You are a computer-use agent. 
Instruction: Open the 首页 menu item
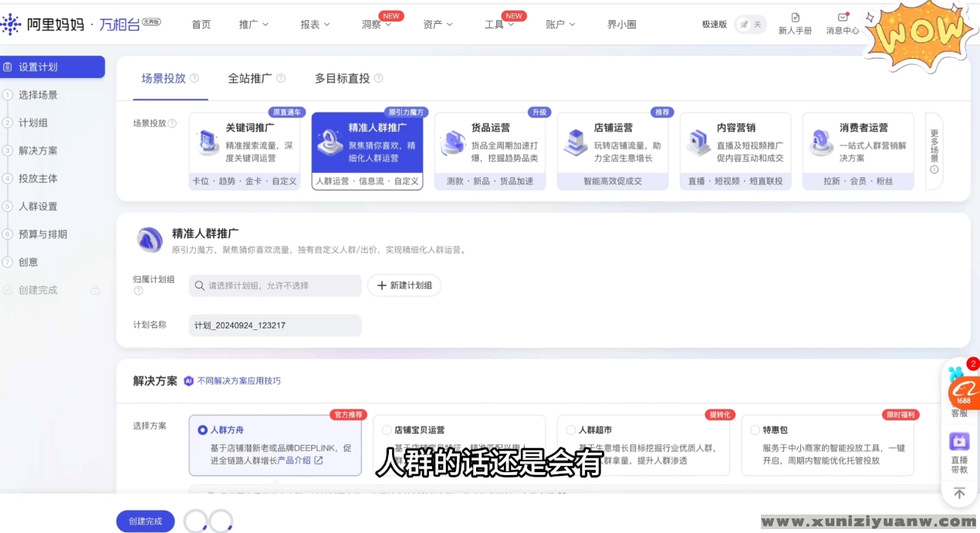tap(201, 24)
